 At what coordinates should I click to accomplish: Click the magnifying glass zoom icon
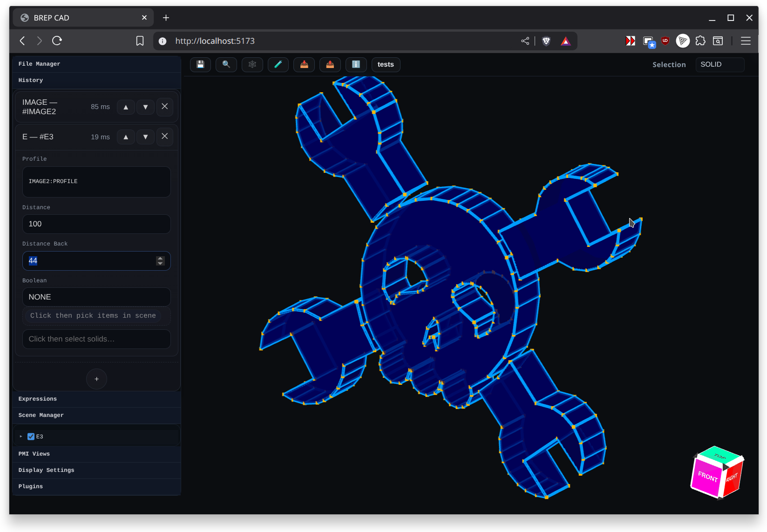226,64
